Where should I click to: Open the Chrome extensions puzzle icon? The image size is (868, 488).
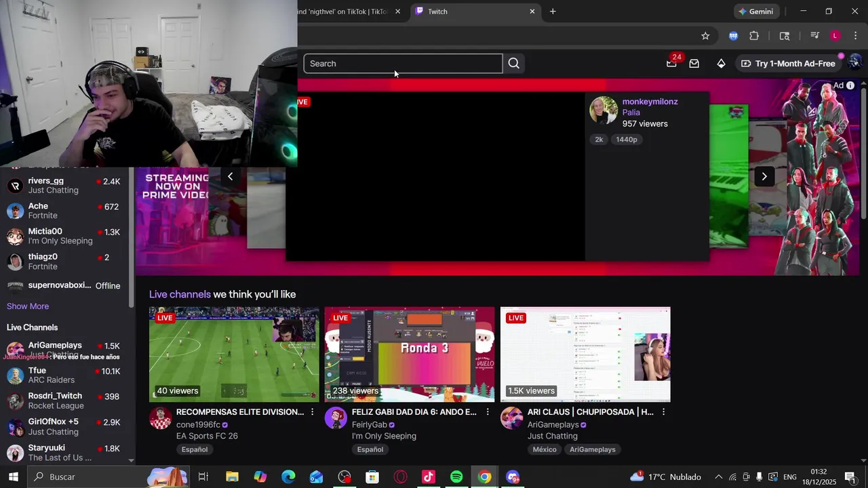(754, 36)
